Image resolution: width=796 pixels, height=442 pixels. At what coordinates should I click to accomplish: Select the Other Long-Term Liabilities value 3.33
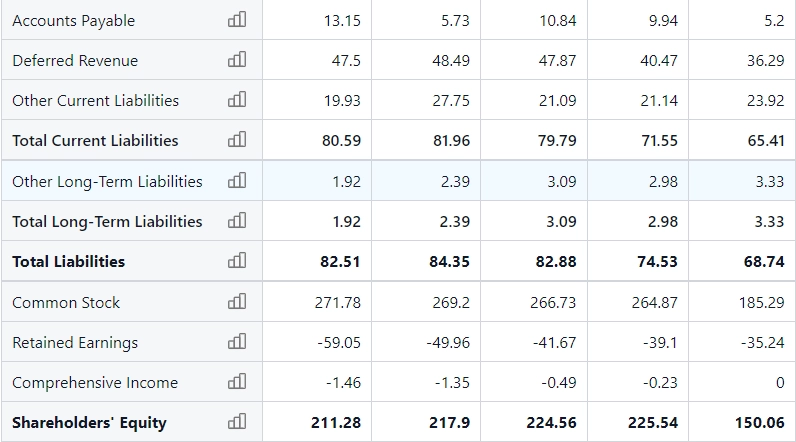(770, 182)
